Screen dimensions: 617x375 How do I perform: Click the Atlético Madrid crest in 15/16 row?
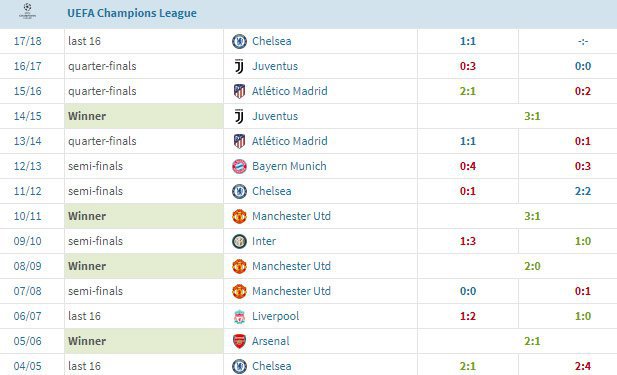tap(239, 91)
